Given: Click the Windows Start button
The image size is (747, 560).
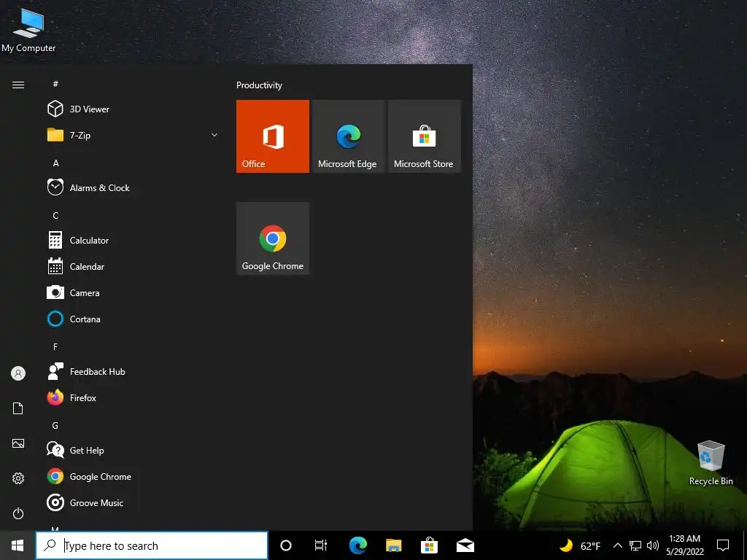Looking at the screenshot, I should (x=18, y=545).
